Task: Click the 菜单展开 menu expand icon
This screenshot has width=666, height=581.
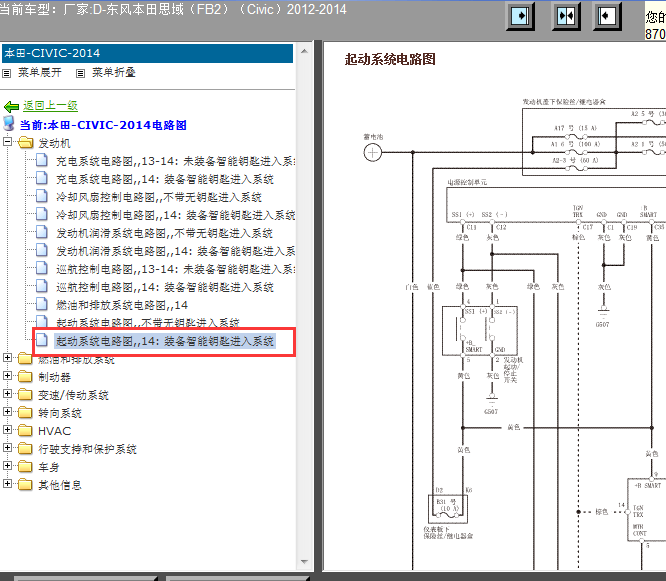Action: click(6, 73)
